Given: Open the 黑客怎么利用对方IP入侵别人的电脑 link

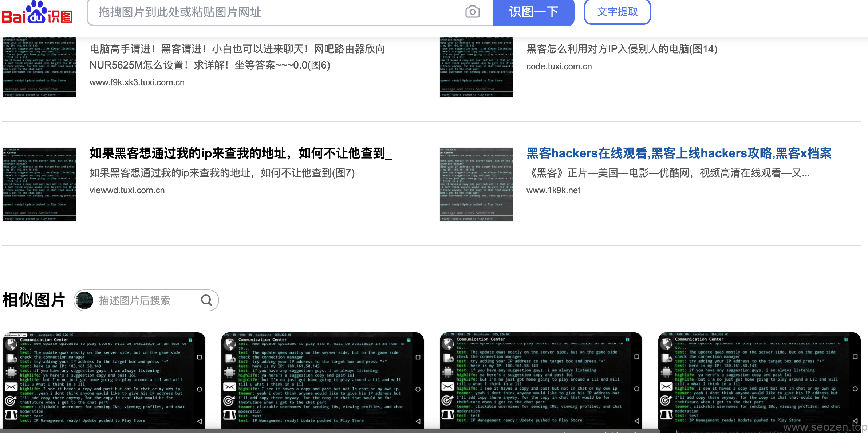Looking at the screenshot, I should [621, 48].
